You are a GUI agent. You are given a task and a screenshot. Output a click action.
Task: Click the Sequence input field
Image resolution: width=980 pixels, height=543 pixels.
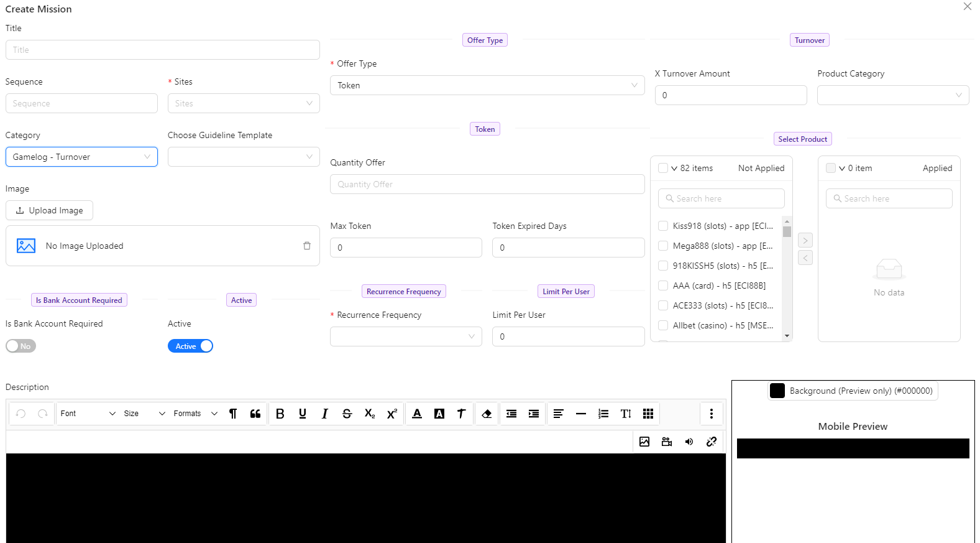point(81,103)
